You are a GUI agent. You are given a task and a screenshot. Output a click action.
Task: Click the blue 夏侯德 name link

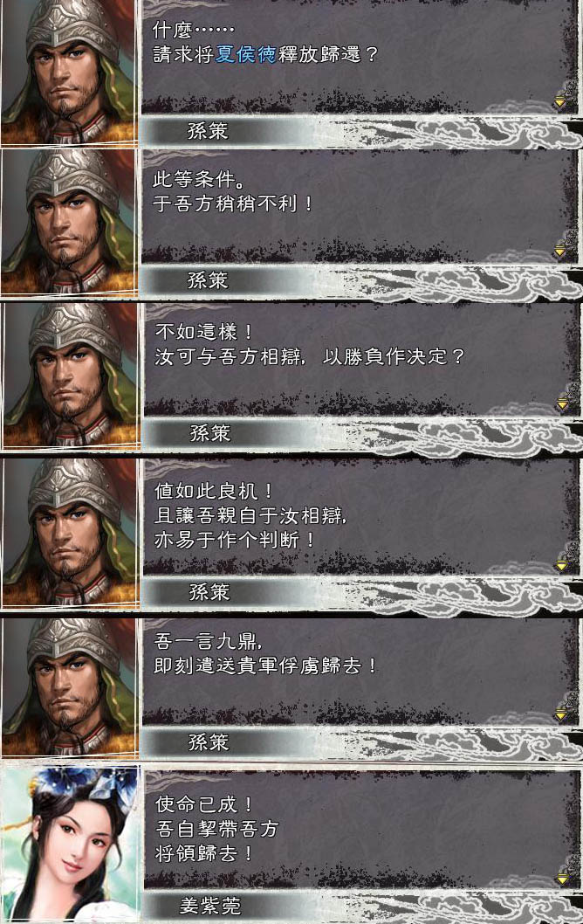[245, 54]
